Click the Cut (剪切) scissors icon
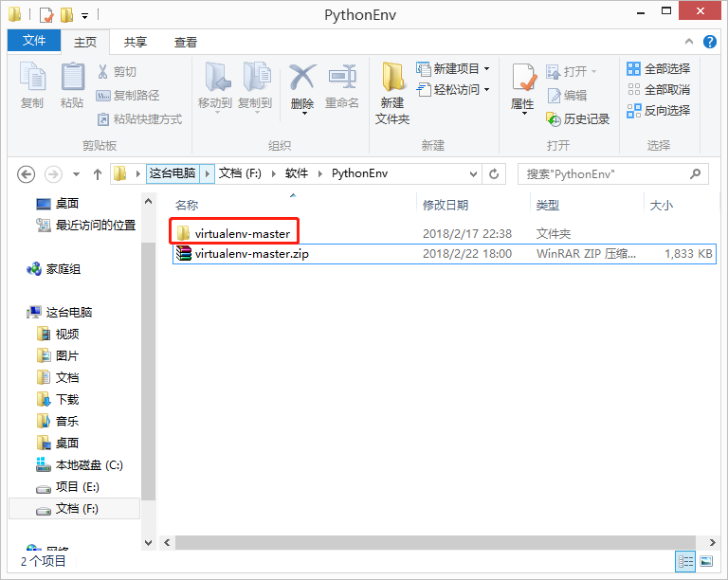Viewport: 728px width, 580px height. 102,71
